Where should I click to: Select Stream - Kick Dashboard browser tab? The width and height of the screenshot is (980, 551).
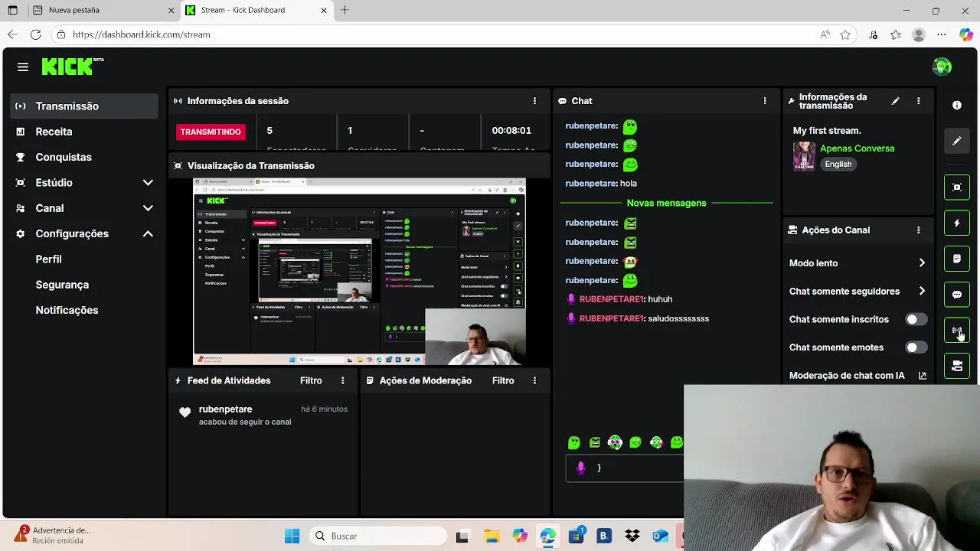(257, 11)
